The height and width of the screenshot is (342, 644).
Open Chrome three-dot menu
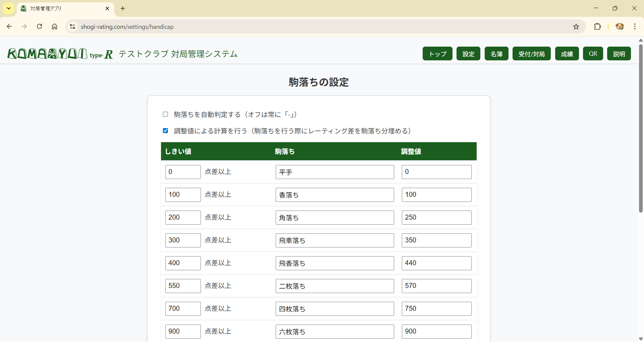[635, 26]
